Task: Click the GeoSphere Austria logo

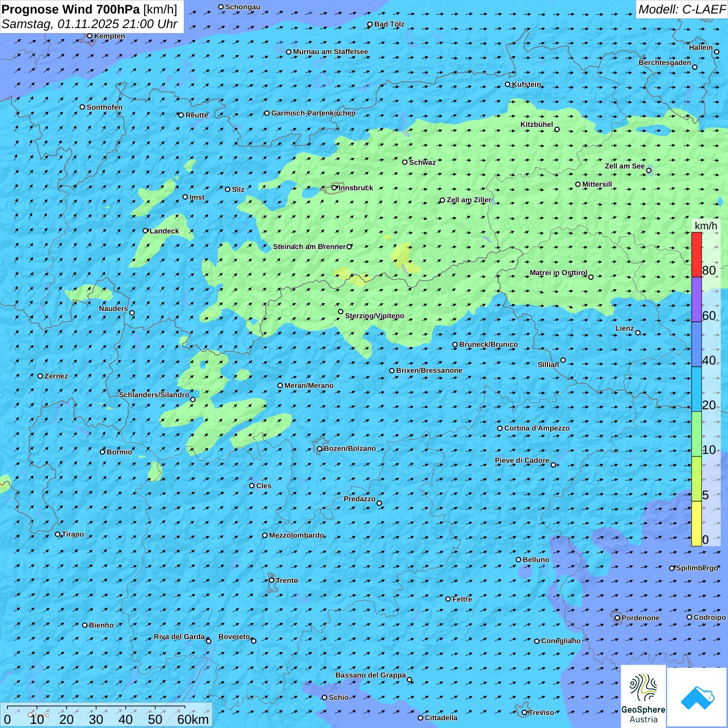Action: click(643, 696)
